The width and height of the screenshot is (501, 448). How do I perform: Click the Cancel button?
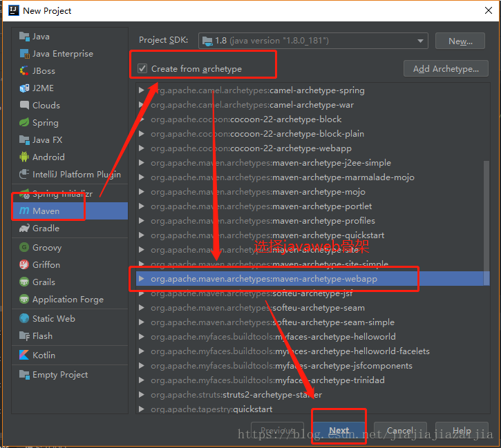pyautogui.click(x=400, y=431)
